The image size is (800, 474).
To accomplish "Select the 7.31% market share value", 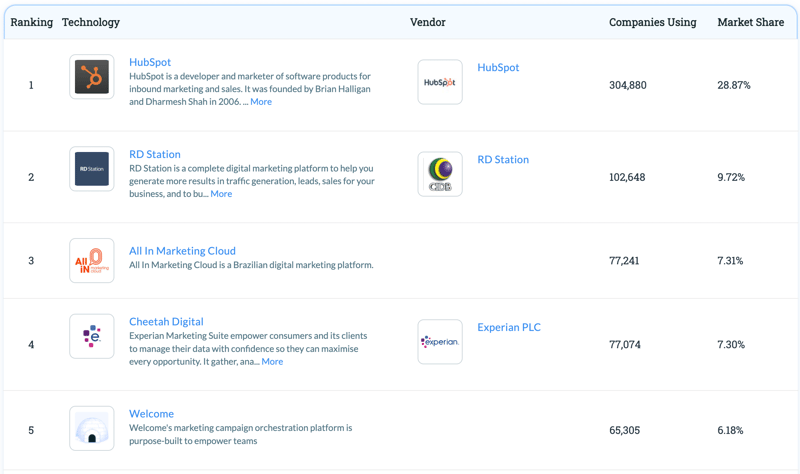I will 730,261.
